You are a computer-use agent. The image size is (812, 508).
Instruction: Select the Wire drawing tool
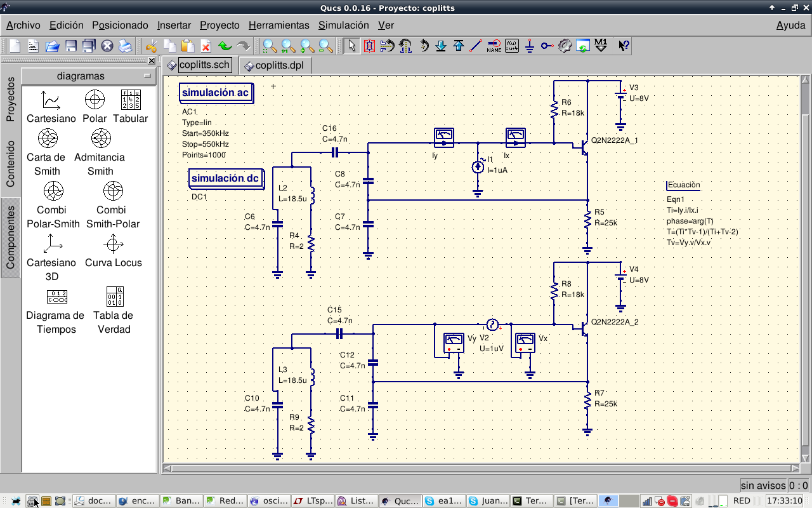point(476,46)
